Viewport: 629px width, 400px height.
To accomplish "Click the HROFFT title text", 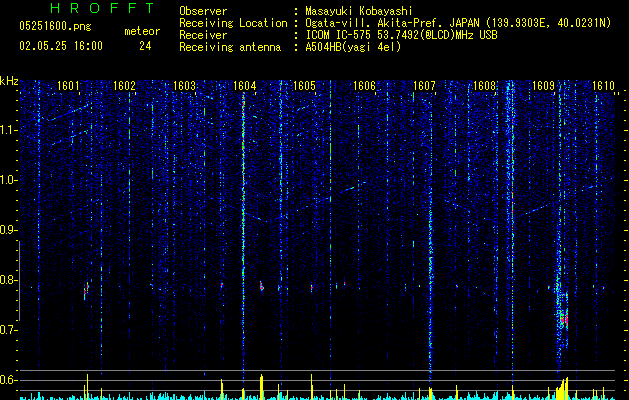I will (102, 8).
